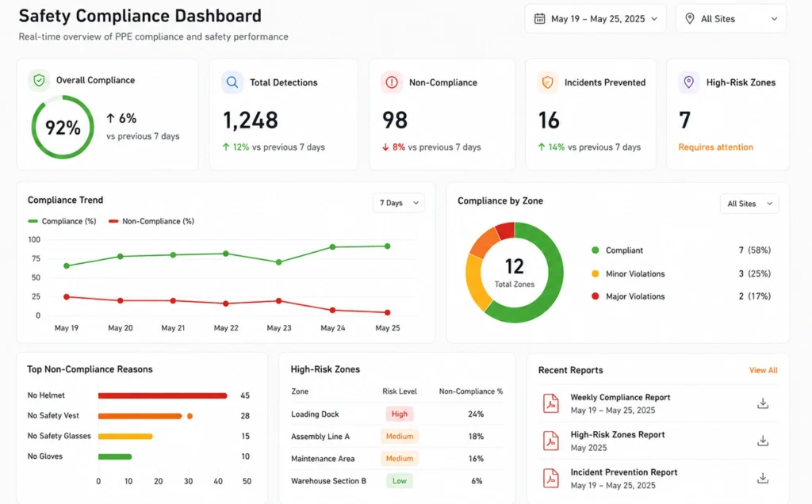Expand the 7 Days trend range dropdown
Screen dimensions: 812x504
click(x=399, y=203)
